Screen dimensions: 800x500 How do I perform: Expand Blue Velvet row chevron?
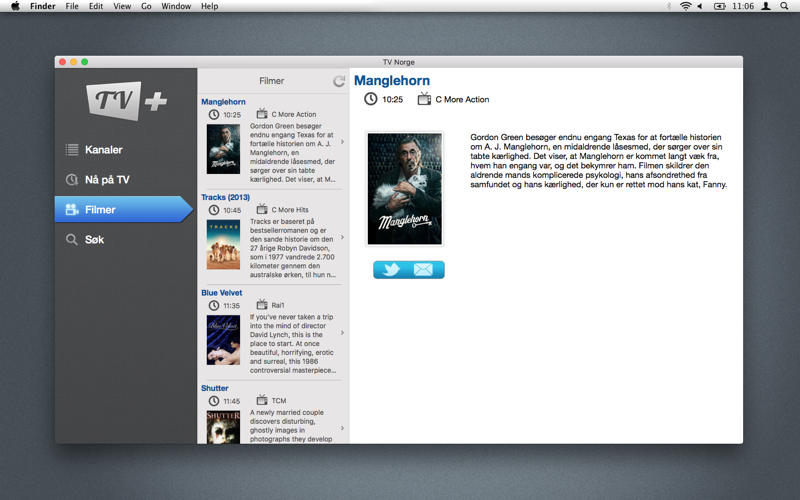342,333
